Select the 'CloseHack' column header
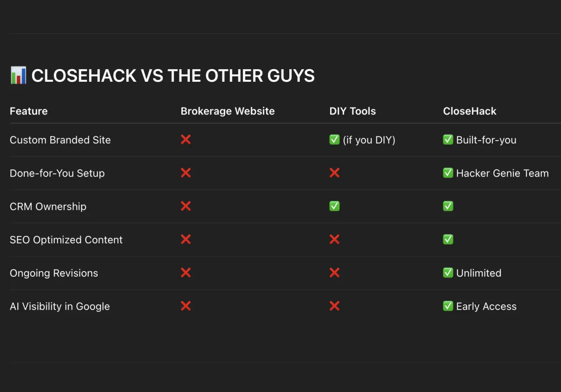This screenshot has height=392, width=561. [469, 111]
